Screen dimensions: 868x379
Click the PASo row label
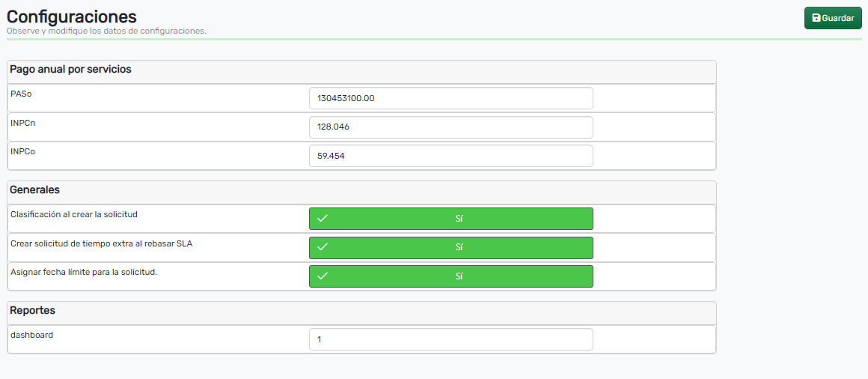tap(21, 94)
